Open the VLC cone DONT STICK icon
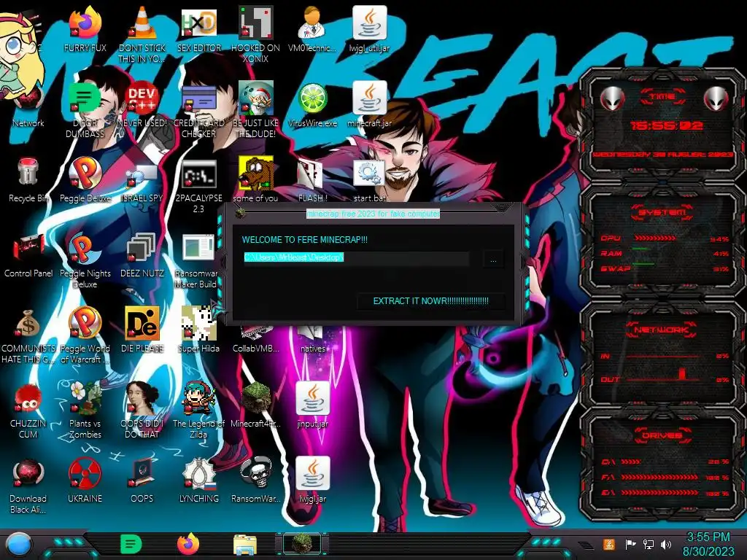747x560 pixels. [x=142, y=23]
